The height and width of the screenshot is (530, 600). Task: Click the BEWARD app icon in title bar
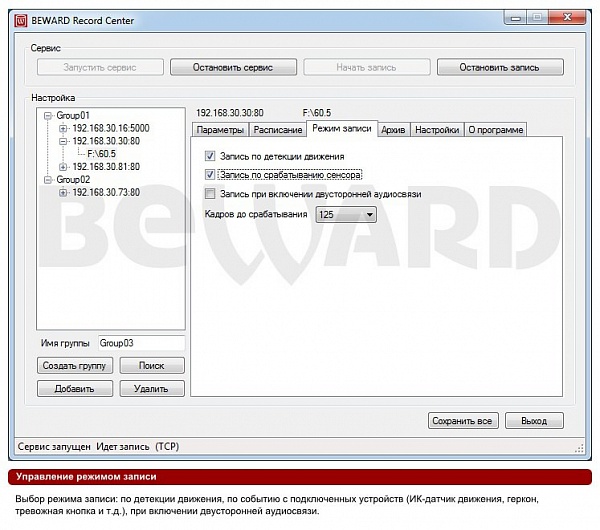tap(21, 20)
